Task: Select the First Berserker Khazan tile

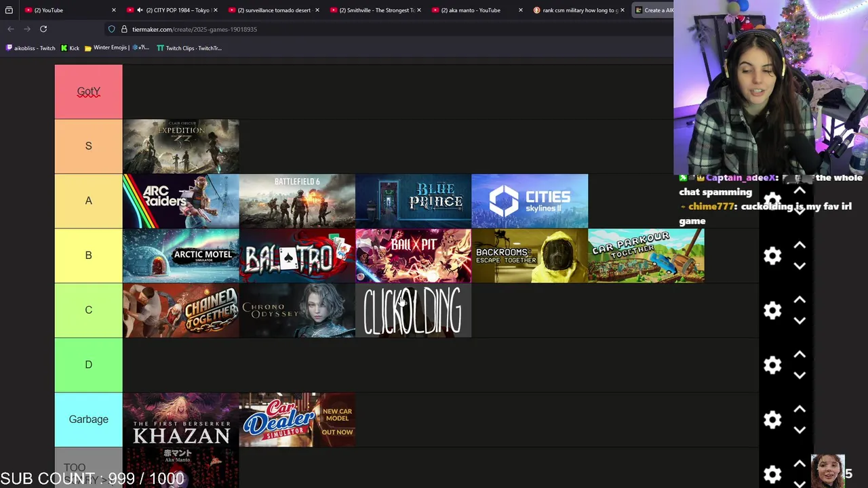Action: click(x=181, y=420)
